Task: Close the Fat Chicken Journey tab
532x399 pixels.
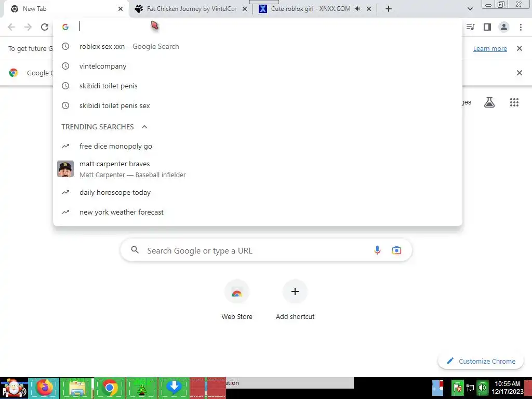Action: point(245,9)
